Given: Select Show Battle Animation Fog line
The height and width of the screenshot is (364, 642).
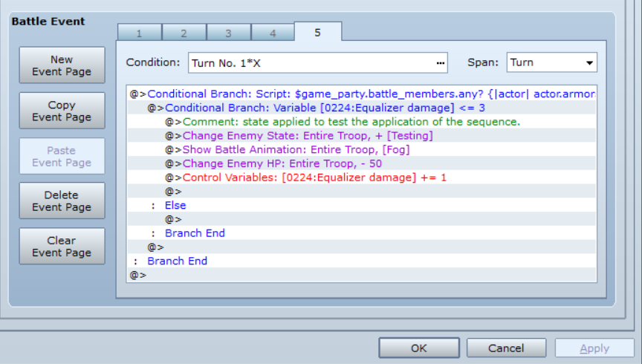Looking at the screenshot, I should click(362, 150).
